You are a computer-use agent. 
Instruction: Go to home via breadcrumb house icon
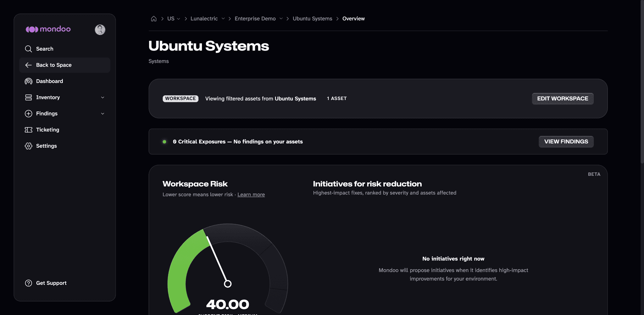(154, 19)
